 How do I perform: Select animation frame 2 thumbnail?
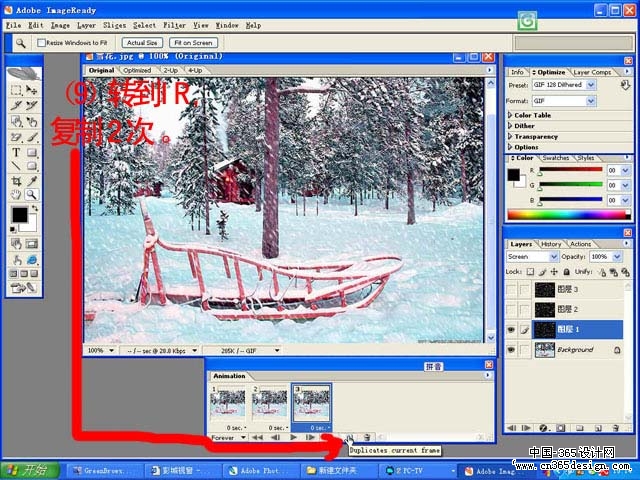point(269,403)
